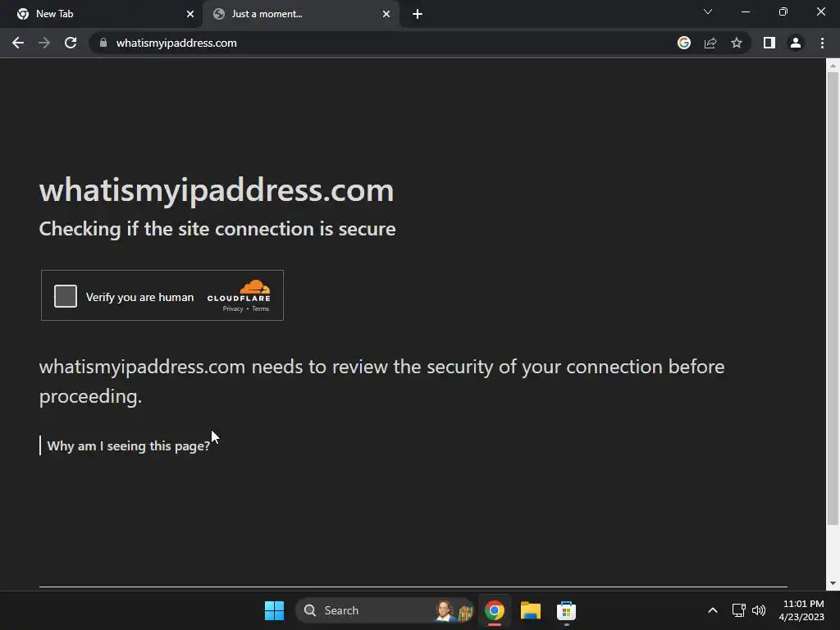Image resolution: width=840 pixels, height=630 pixels.
Task: Go back with the browser back arrow
Action: point(18,43)
